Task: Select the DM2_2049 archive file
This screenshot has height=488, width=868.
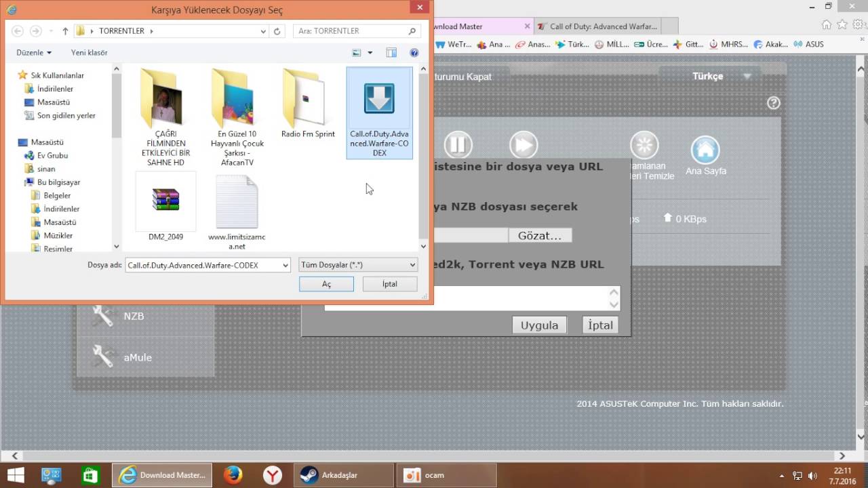Action: pyautogui.click(x=165, y=207)
